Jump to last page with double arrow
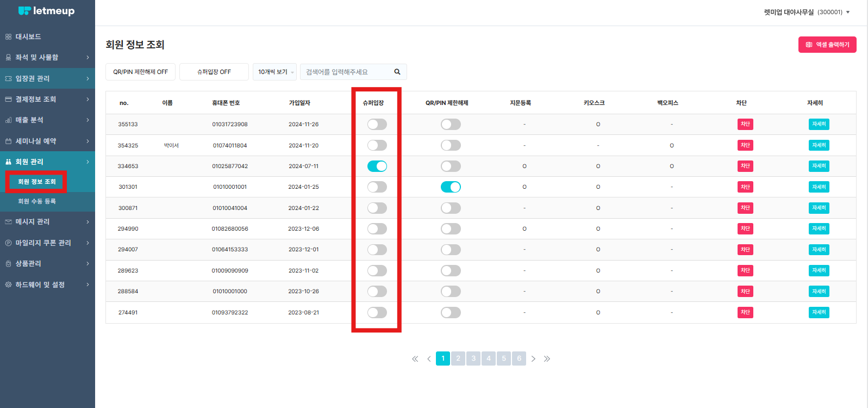This screenshot has height=408, width=868. pyautogui.click(x=547, y=358)
